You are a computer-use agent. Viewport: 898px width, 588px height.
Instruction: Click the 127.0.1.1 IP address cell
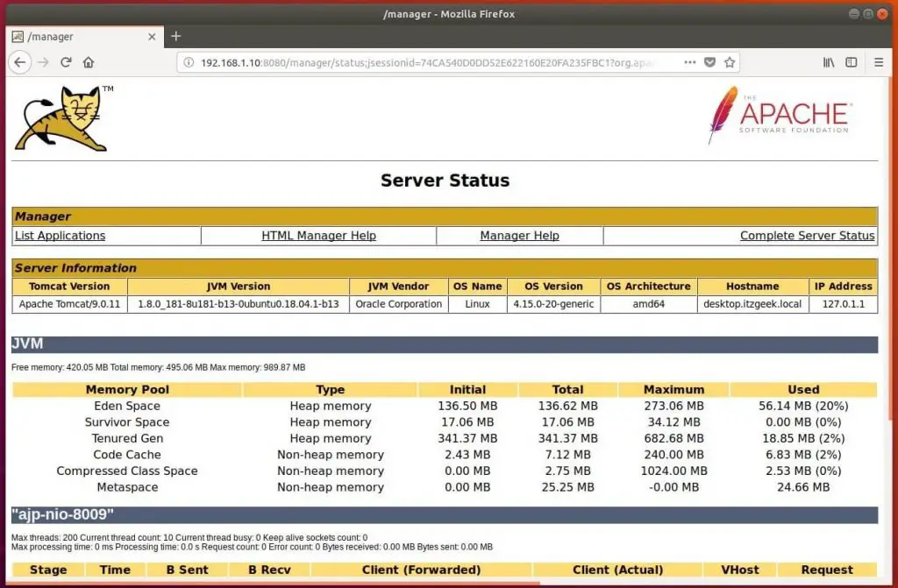(x=843, y=304)
